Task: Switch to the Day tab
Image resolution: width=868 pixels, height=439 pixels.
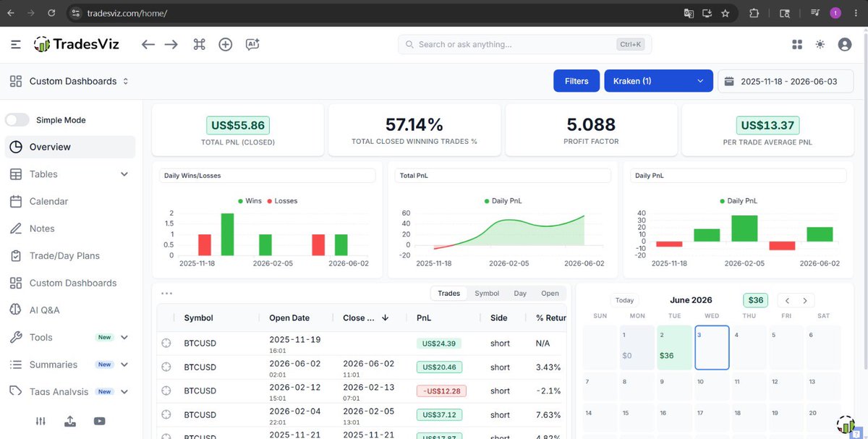Action: [520, 293]
